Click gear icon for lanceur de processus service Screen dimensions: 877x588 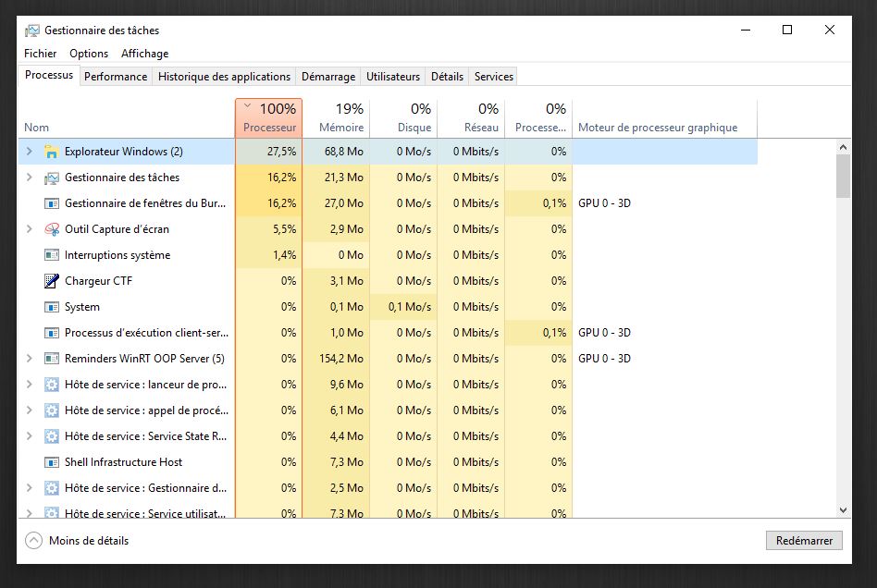tap(52, 385)
